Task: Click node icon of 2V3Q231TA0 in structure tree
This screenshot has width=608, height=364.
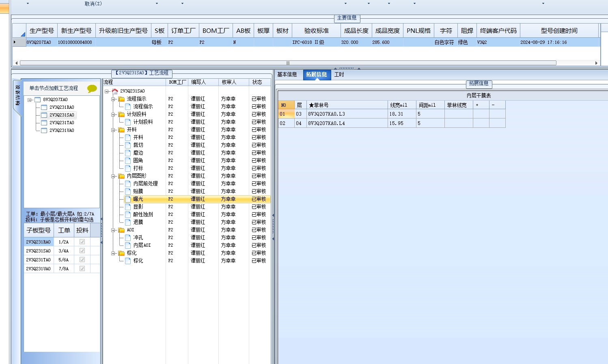Action: pos(44,123)
